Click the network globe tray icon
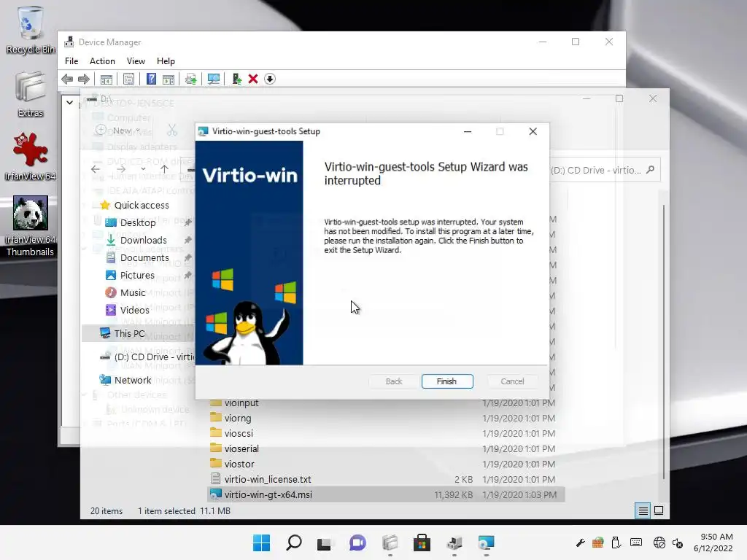 coord(659,542)
